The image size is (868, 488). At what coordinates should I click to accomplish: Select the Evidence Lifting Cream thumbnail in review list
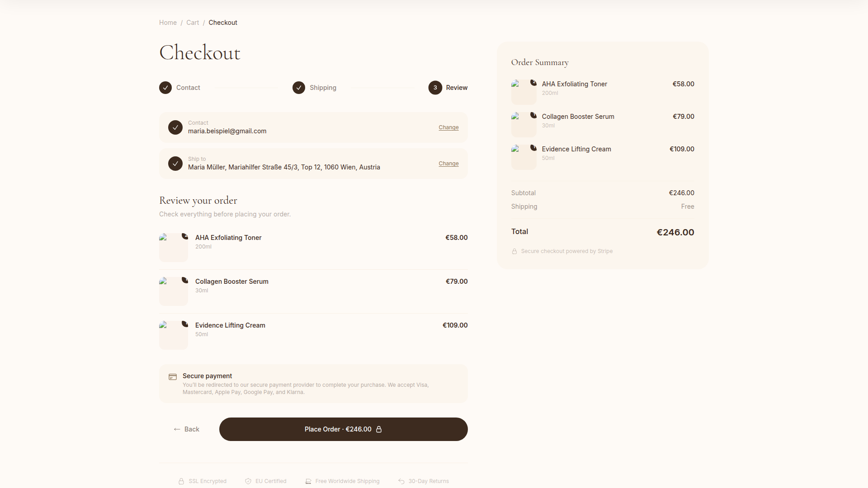coord(174,335)
